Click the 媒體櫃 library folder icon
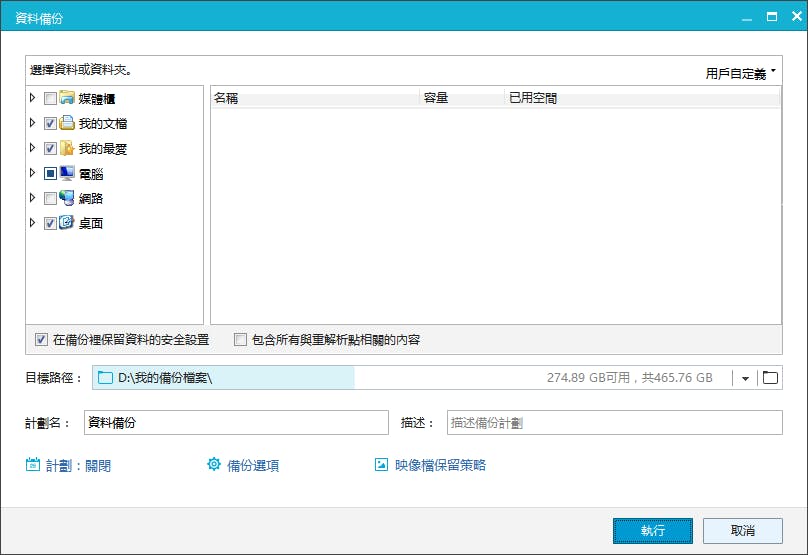The image size is (808, 555). click(67, 97)
